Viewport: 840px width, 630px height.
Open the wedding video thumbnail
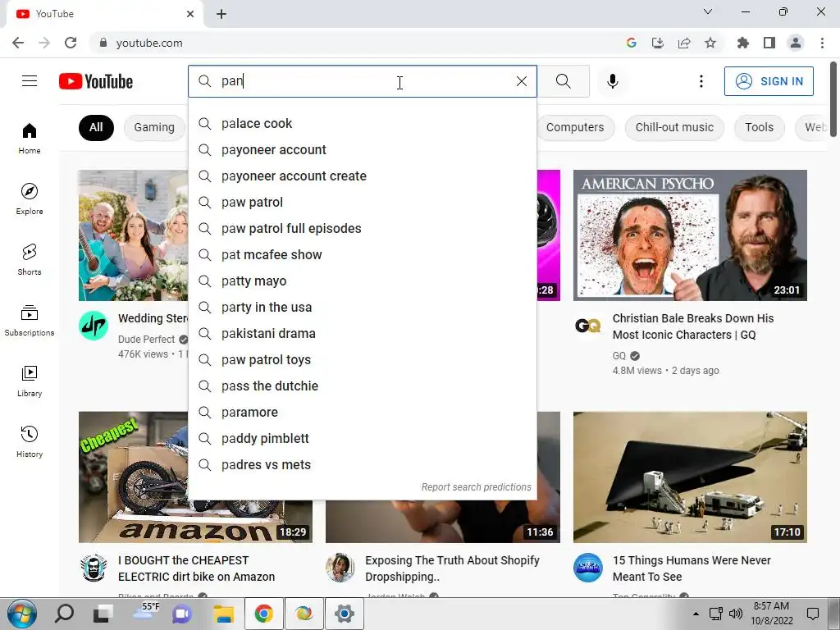click(134, 235)
